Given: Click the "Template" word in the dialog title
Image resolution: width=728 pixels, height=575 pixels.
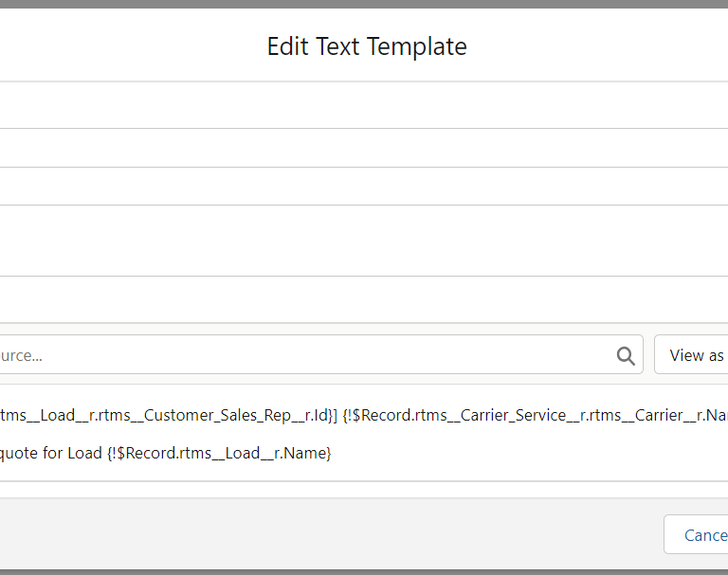Looking at the screenshot, I should coord(417,46).
